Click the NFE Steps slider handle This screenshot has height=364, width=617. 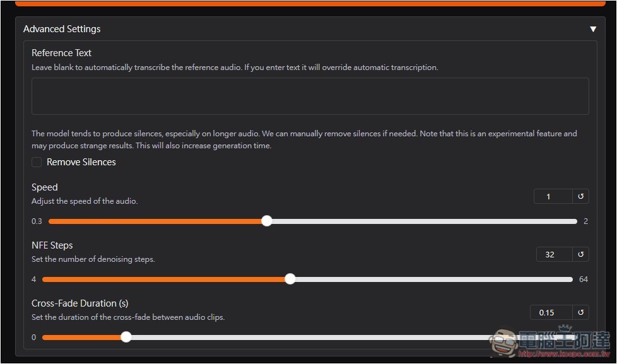tap(290, 279)
